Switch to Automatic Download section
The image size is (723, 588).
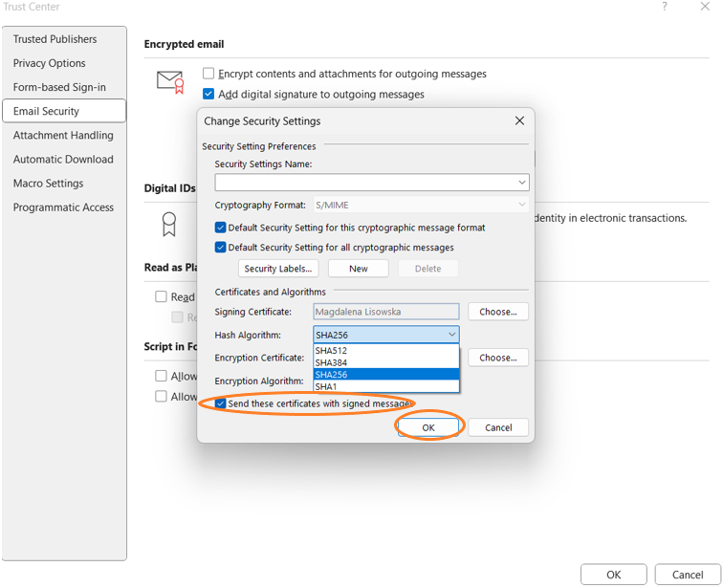tap(63, 159)
